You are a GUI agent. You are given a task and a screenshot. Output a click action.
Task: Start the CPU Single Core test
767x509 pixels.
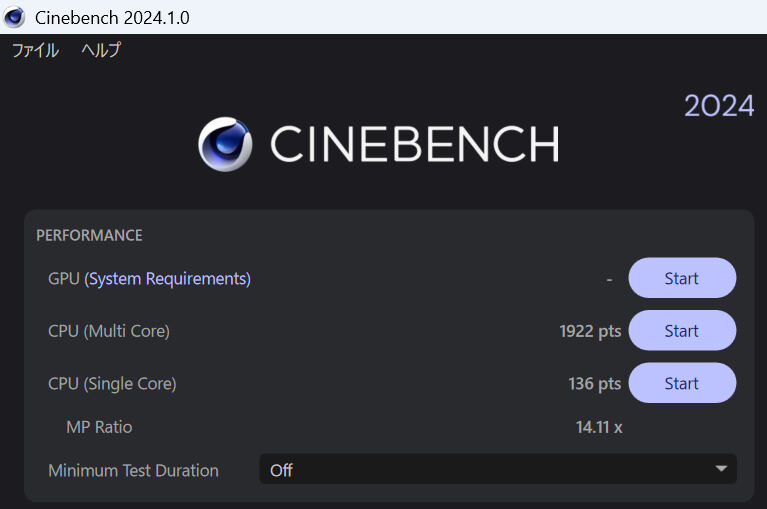(x=682, y=383)
